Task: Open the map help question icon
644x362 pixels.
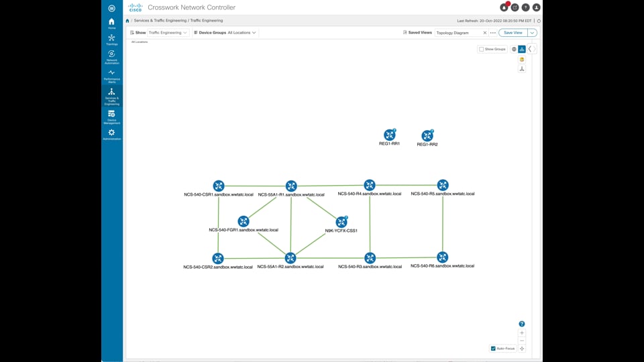Action: click(x=522, y=324)
